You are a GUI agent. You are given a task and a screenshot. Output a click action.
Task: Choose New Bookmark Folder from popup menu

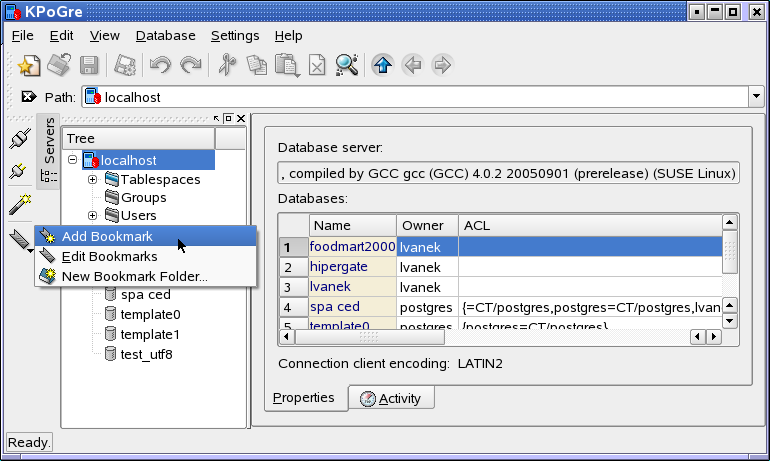(x=134, y=276)
